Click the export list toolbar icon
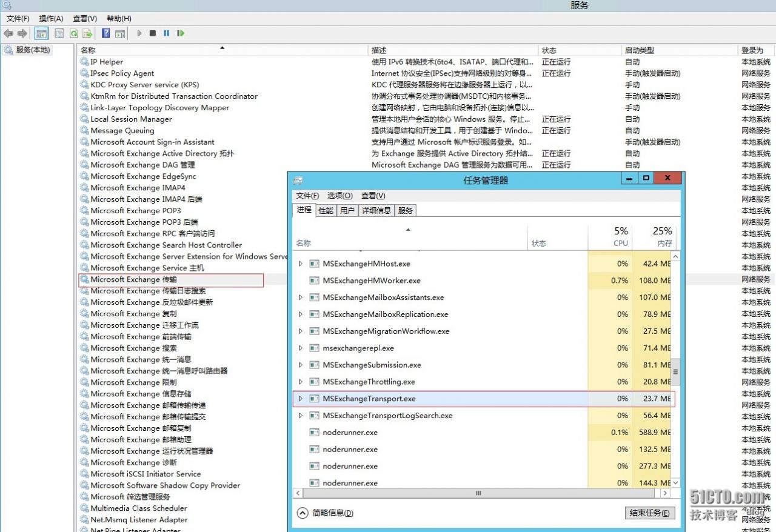 point(88,33)
